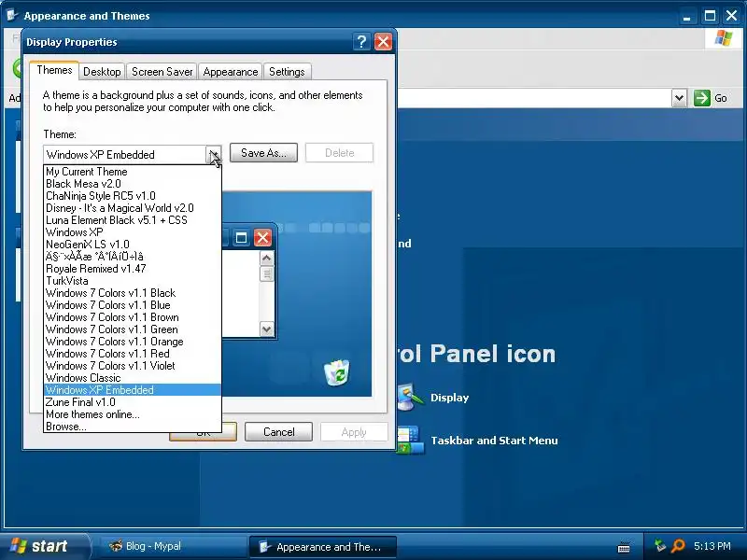The width and height of the screenshot is (747, 560).
Task: Click preview window scrollbar down arrow
Action: (x=266, y=329)
